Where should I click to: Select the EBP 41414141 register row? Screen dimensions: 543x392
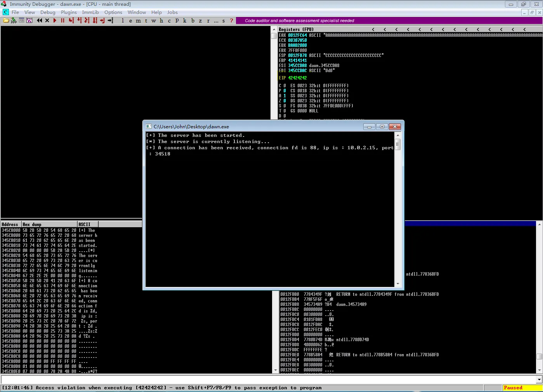[x=293, y=60]
